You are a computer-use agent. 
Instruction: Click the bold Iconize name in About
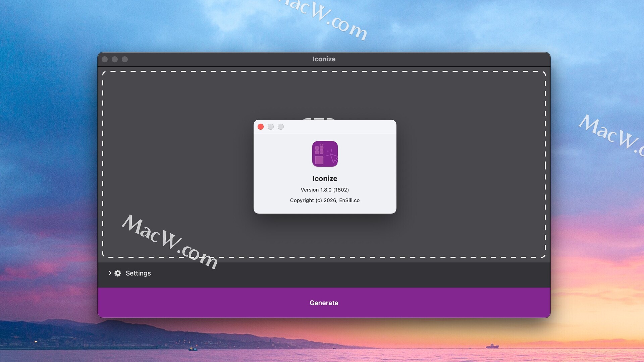point(325,179)
